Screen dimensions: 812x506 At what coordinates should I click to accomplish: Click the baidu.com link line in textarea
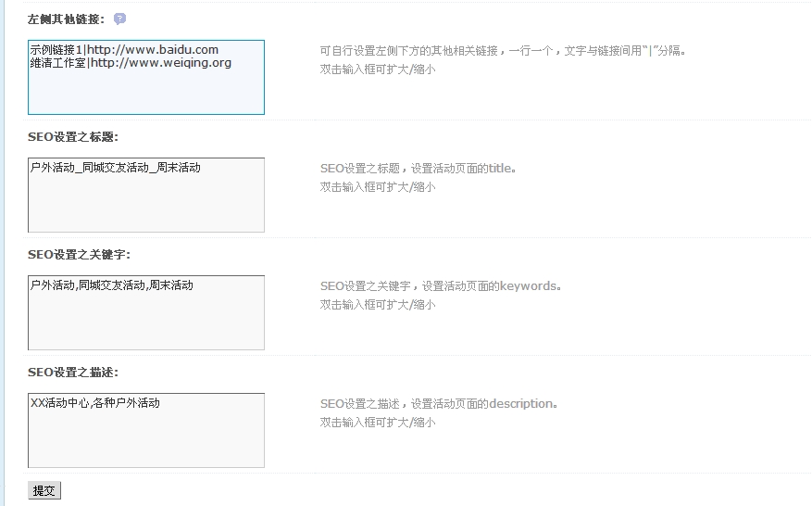[x=124, y=49]
